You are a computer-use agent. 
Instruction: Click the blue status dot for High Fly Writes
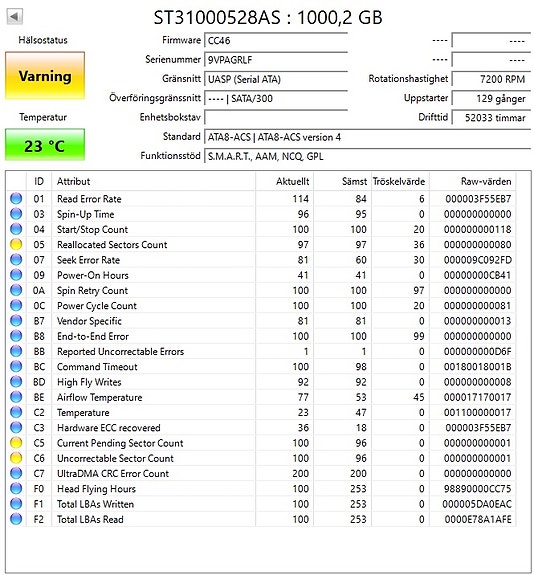16,382
